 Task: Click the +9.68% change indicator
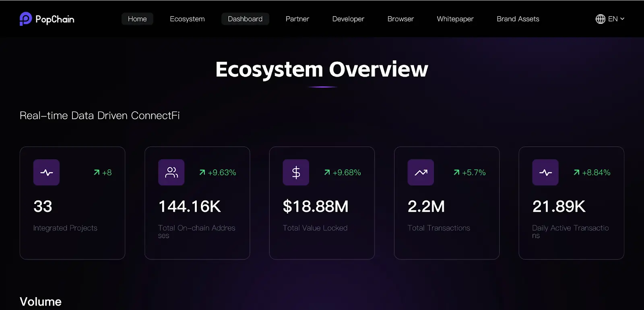click(347, 173)
